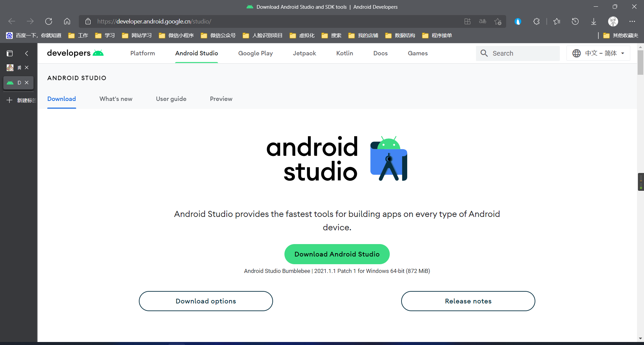Click the search magnifier icon
Viewport: 644px width, 345px height.
pos(484,53)
